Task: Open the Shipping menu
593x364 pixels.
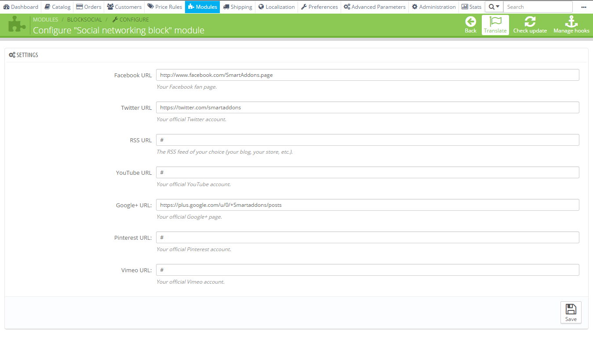Action: [237, 7]
